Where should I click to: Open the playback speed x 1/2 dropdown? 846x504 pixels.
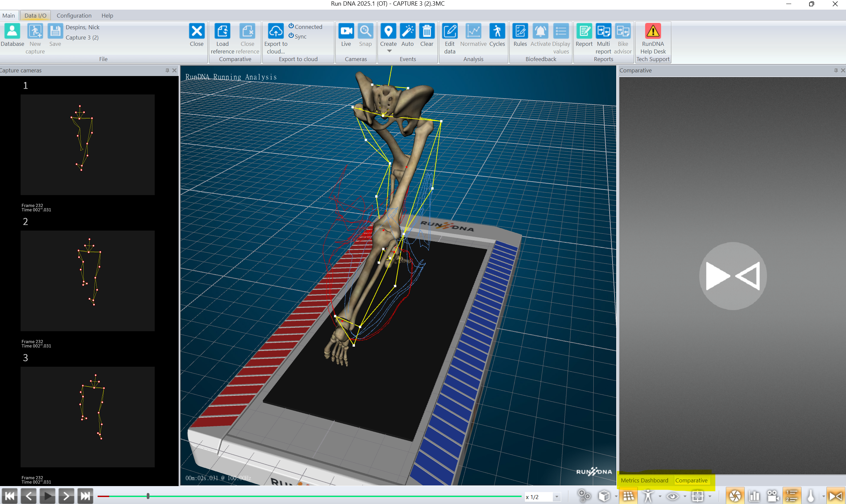(557, 497)
